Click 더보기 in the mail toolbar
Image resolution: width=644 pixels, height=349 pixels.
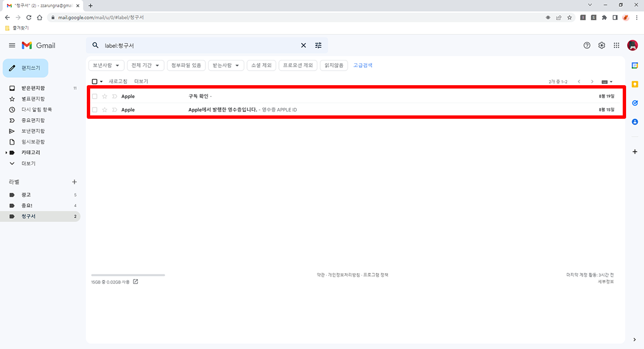click(x=141, y=81)
